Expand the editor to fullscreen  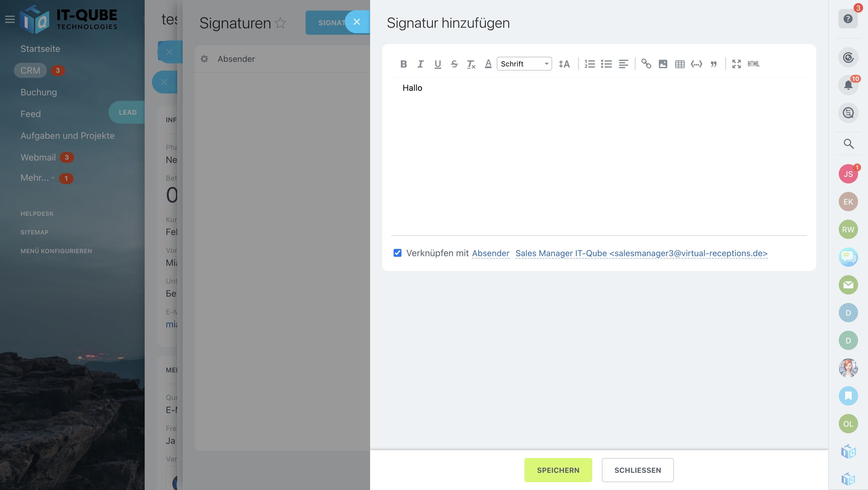pos(736,64)
